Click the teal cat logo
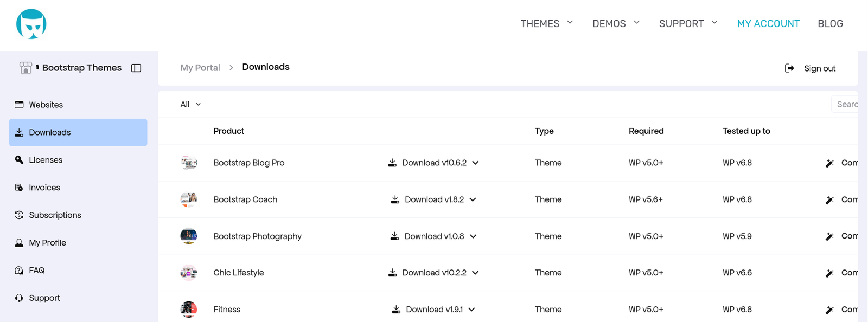This screenshot has height=322, width=868. (x=31, y=24)
